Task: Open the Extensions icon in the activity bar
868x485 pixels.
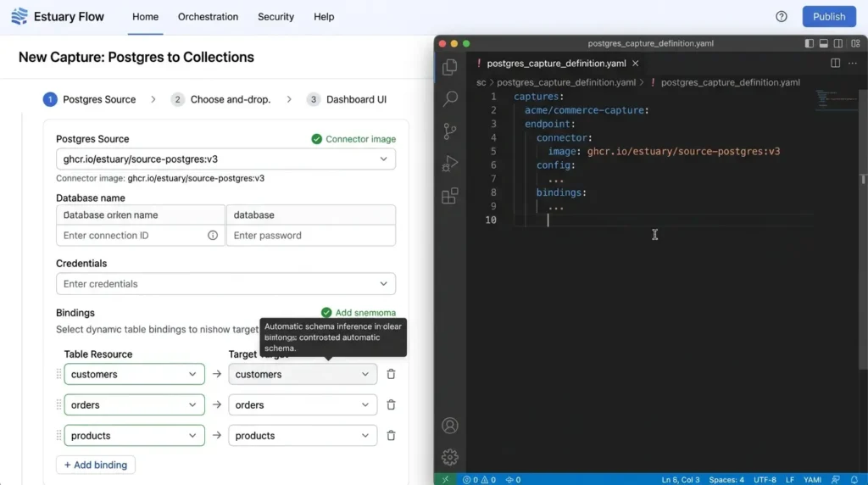Action: pyautogui.click(x=450, y=195)
